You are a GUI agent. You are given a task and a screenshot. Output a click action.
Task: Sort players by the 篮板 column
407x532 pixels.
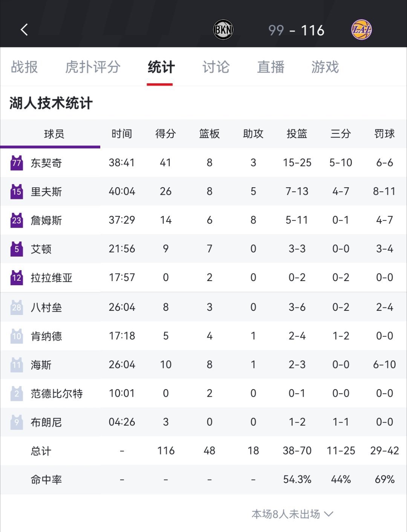click(x=210, y=133)
